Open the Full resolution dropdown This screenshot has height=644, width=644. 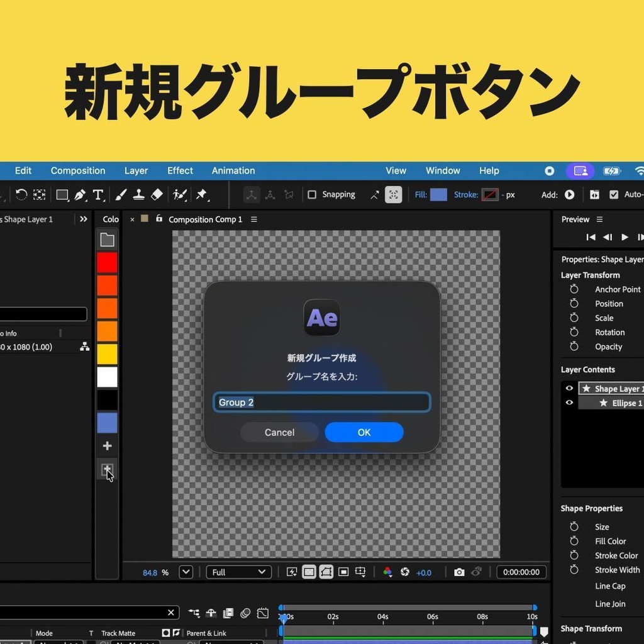[238, 572]
